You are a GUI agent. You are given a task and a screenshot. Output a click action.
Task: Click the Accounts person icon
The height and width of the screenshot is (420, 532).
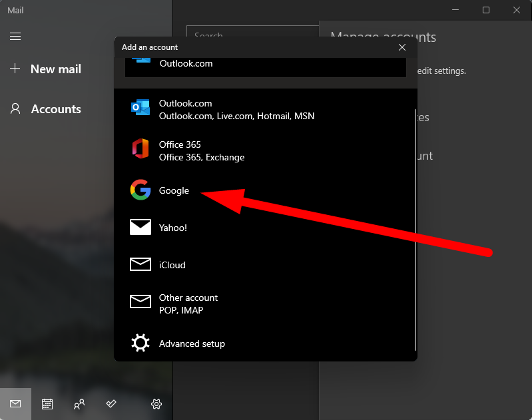15,109
